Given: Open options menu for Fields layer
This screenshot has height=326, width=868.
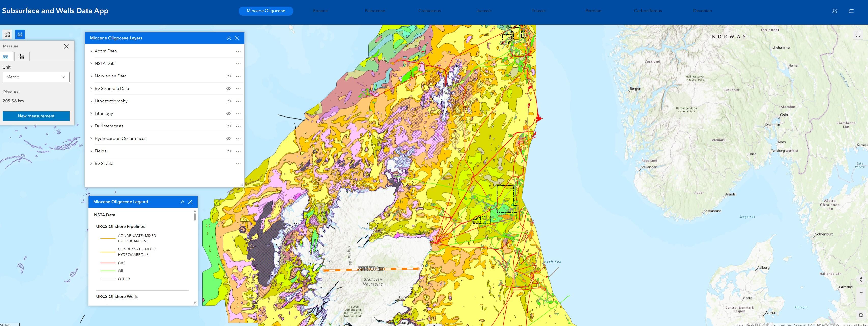Looking at the screenshot, I should 238,151.
